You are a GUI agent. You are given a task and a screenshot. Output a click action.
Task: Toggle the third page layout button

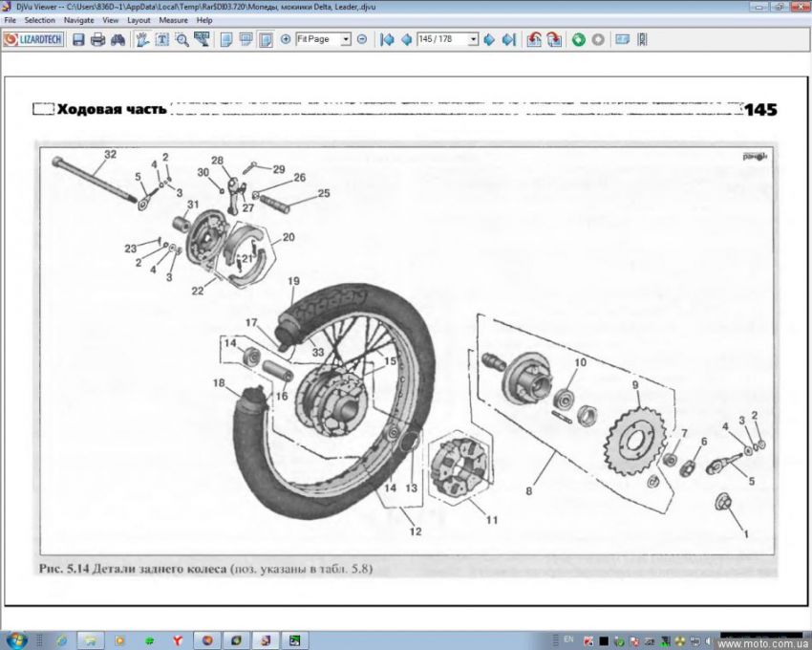[266, 39]
